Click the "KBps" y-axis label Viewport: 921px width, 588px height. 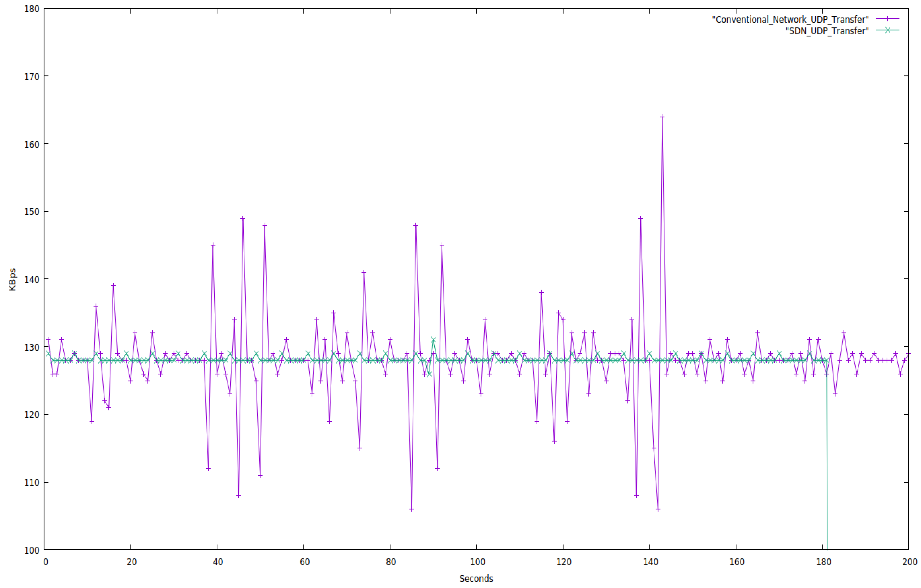click(12, 279)
